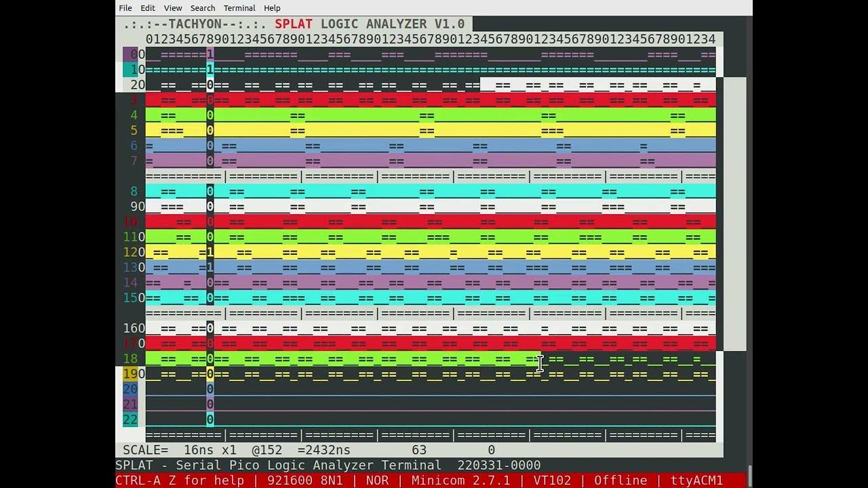Select channel 130 row label

coord(134,267)
